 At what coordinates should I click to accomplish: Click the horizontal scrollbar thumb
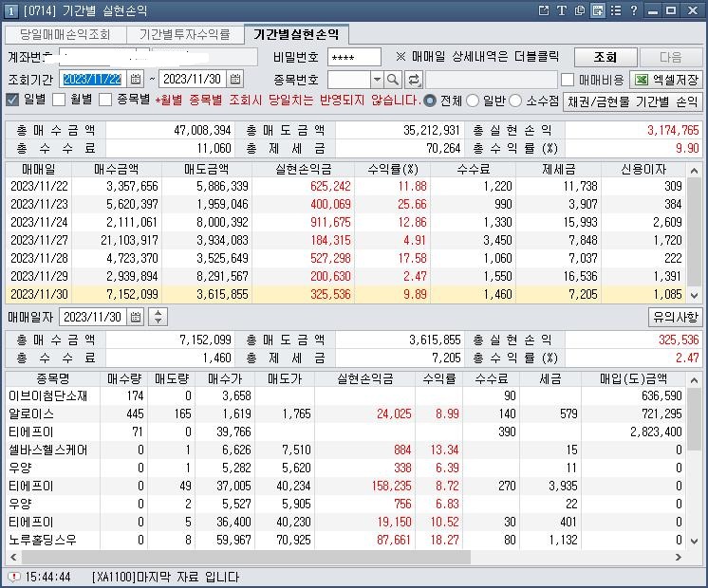pyautogui.click(x=246, y=557)
